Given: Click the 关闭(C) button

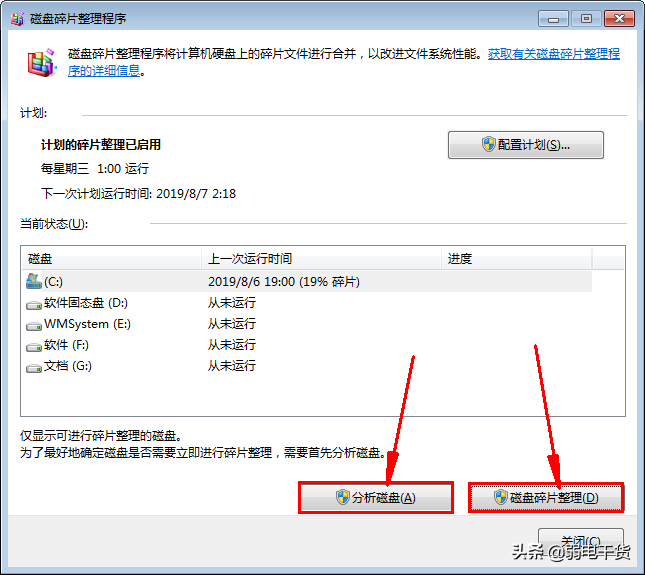Looking at the screenshot, I should 581,540.
